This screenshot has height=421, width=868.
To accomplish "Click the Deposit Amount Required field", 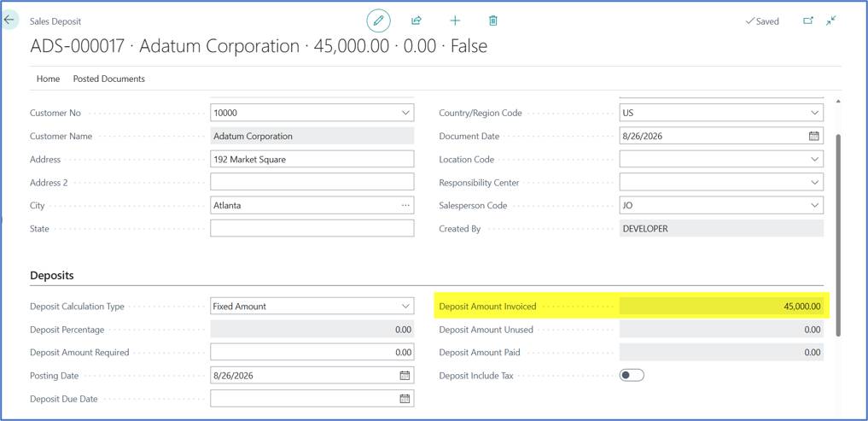I will (312, 353).
